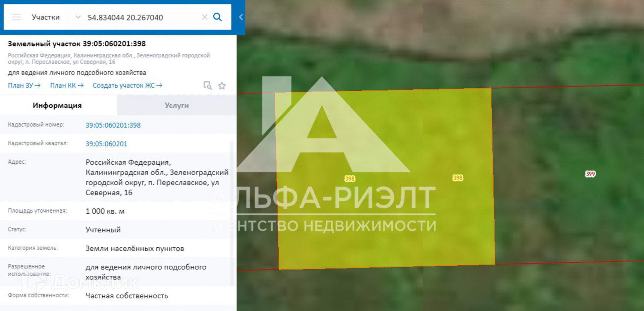Select the left 398 parcel label on map

[x=350, y=178]
